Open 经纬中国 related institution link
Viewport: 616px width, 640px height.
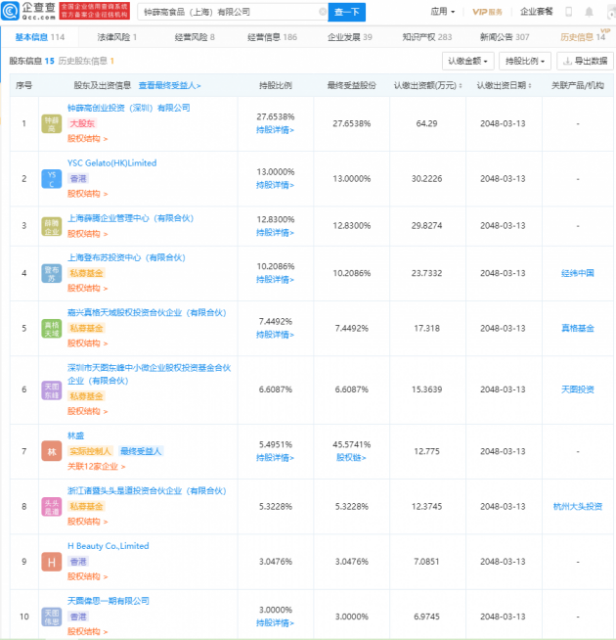pos(578,273)
